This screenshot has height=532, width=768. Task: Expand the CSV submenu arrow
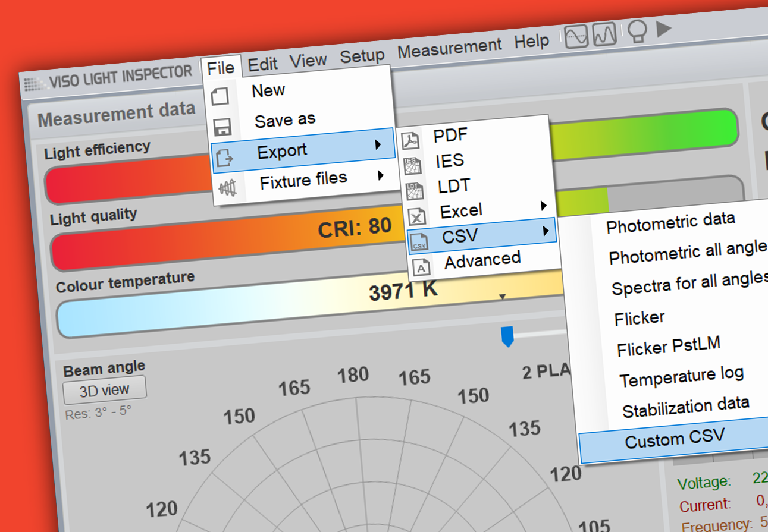pyautogui.click(x=546, y=231)
